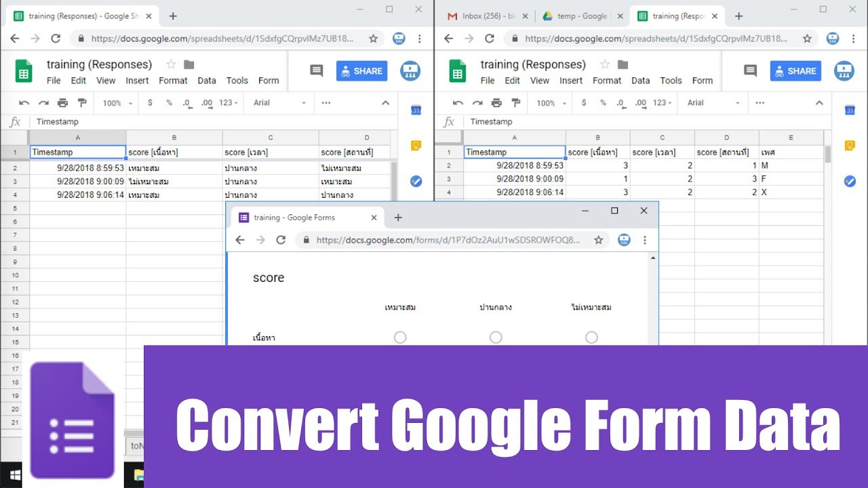This screenshot has height=488, width=868.
Task: Click SHARE button in right Sheets window
Action: (795, 70)
